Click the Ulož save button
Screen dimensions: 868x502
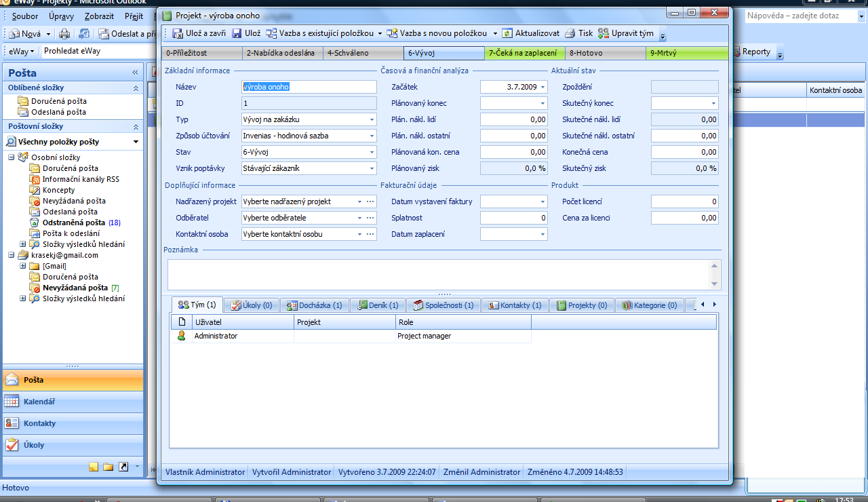(246, 33)
